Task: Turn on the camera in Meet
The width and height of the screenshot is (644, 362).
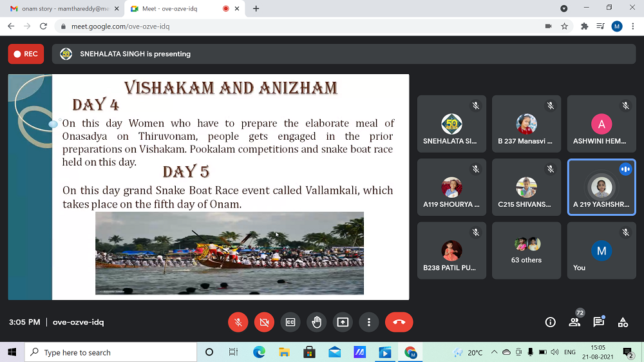Action: click(x=264, y=322)
